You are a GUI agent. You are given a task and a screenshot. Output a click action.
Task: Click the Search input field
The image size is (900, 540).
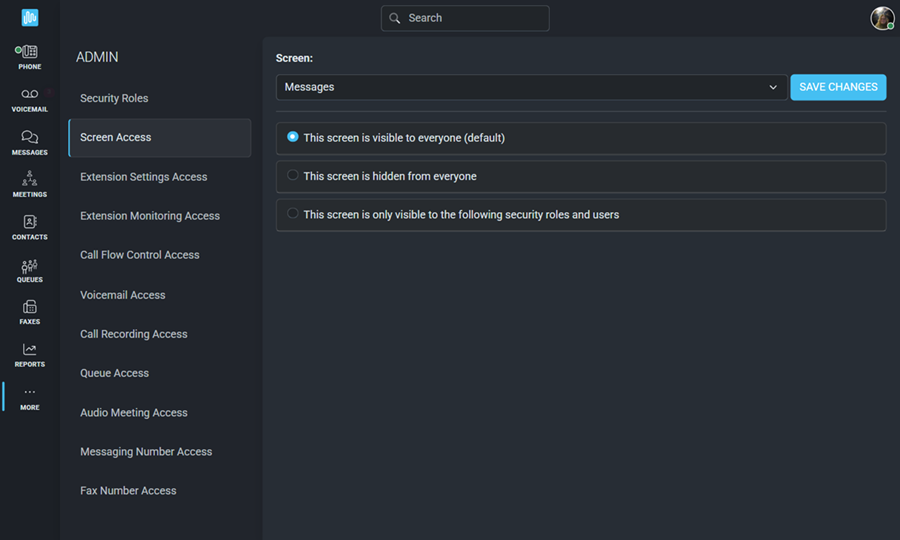pos(465,18)
